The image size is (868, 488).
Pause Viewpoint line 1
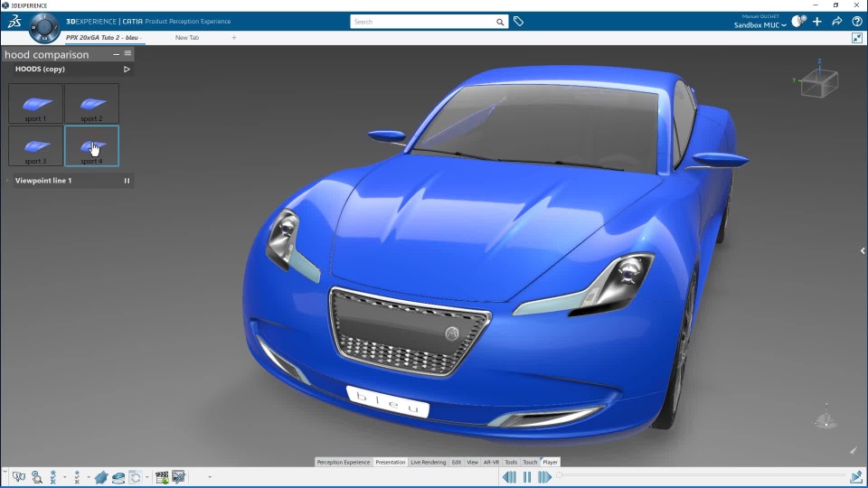pyautogui.click(x=127, y=181)
